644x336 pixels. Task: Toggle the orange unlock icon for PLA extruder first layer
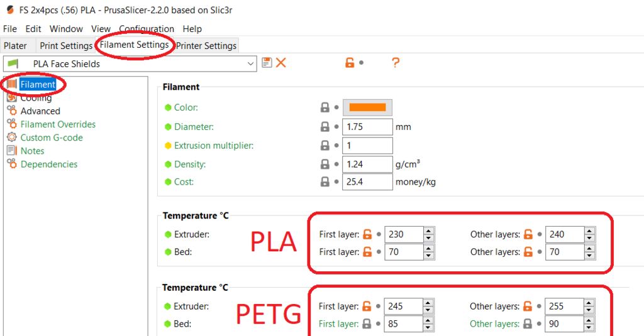point(367,234)
